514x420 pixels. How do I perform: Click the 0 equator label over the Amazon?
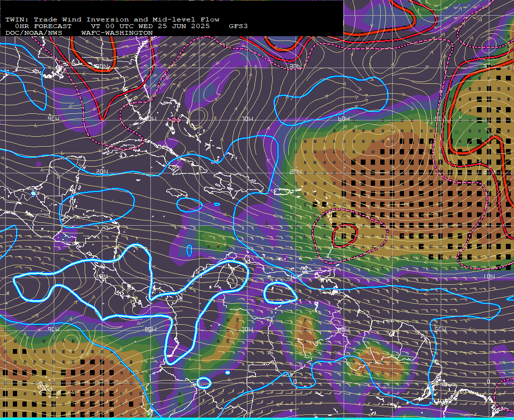point(296,381)
